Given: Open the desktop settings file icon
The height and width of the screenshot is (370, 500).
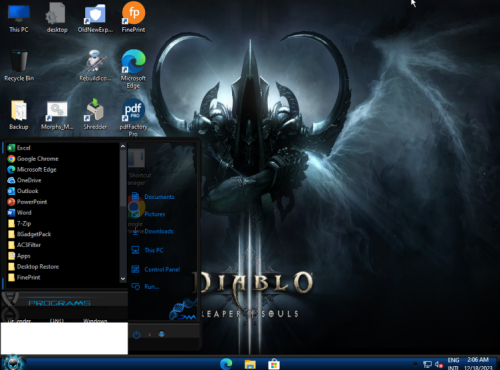Looking at the screenshot, I should 57,18.
